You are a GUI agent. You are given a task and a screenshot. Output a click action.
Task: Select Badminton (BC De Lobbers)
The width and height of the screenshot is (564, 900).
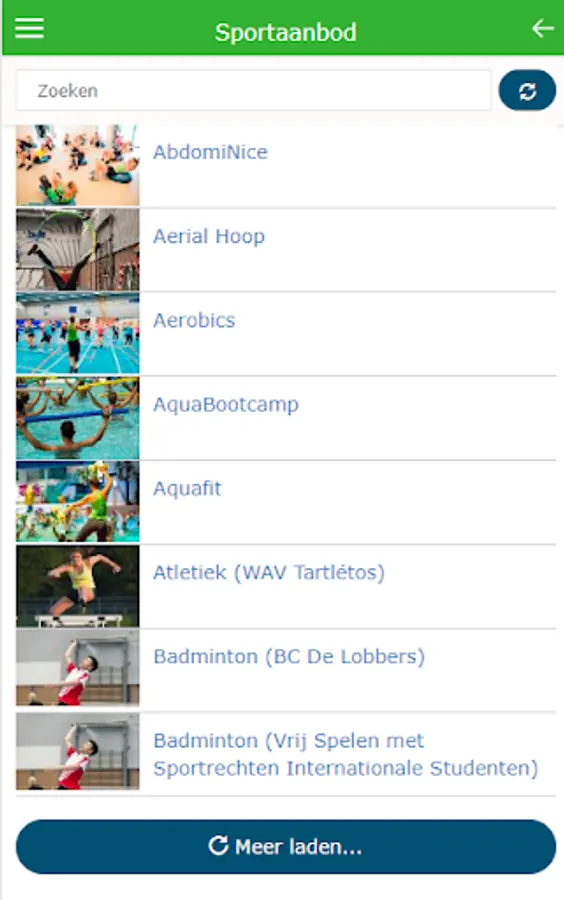tap(289, 657)
